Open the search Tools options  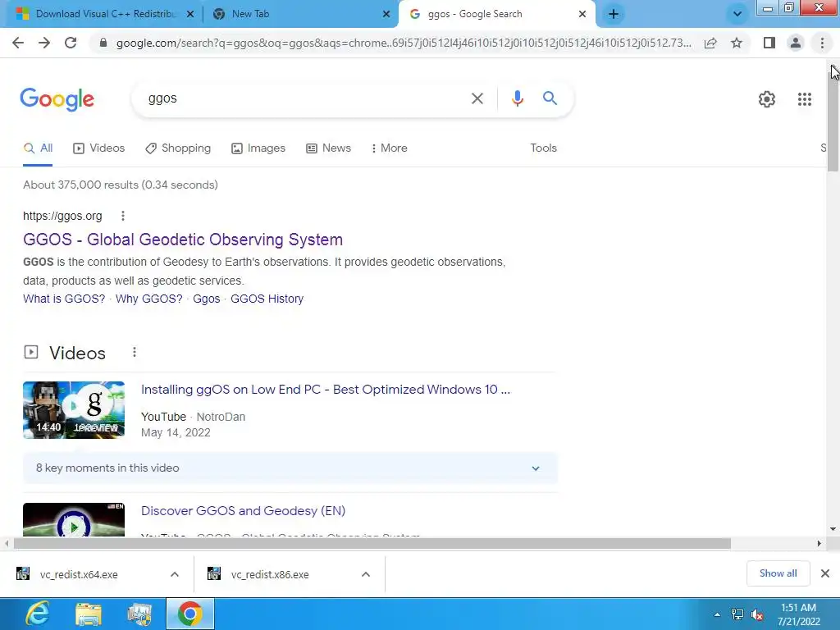point(543,148)
